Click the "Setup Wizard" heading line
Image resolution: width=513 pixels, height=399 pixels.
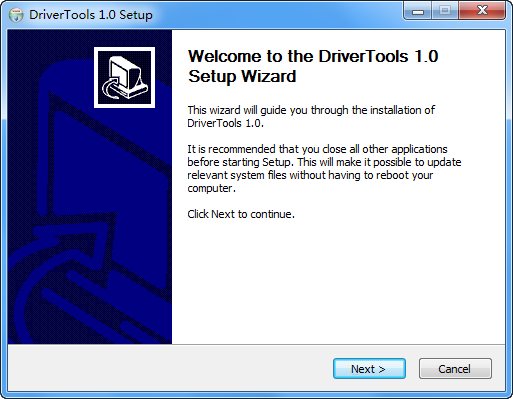click(242, 76)
